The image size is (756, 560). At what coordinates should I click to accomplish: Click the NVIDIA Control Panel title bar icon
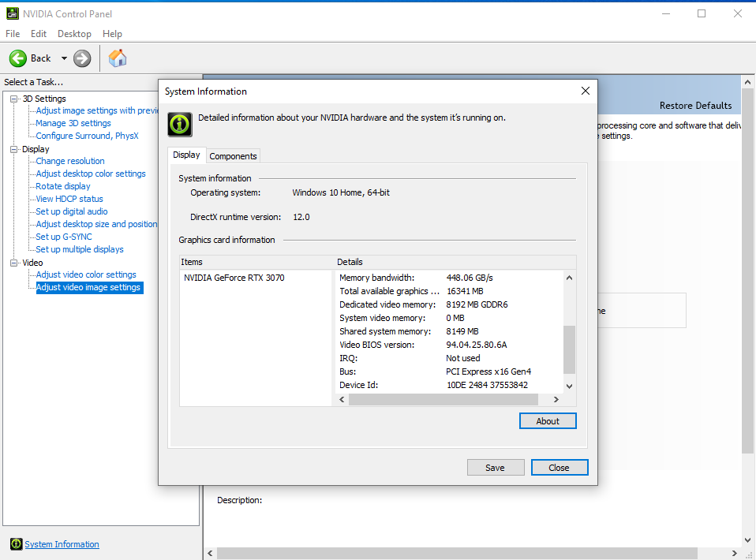[10, 13]
